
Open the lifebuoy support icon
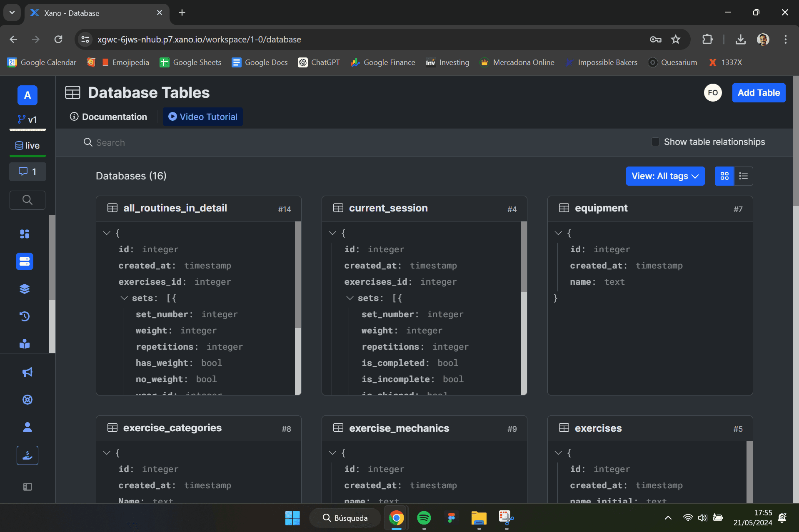pos(27,400)
